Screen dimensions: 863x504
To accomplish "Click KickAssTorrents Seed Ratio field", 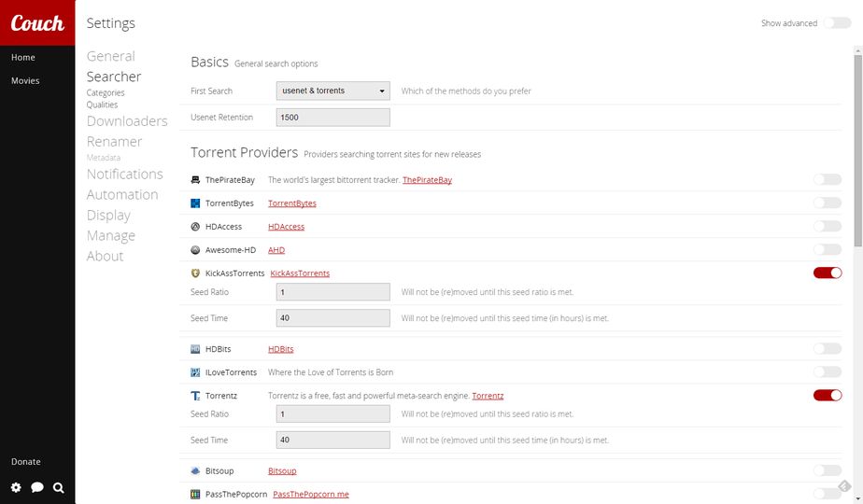I will pos(333,292).
